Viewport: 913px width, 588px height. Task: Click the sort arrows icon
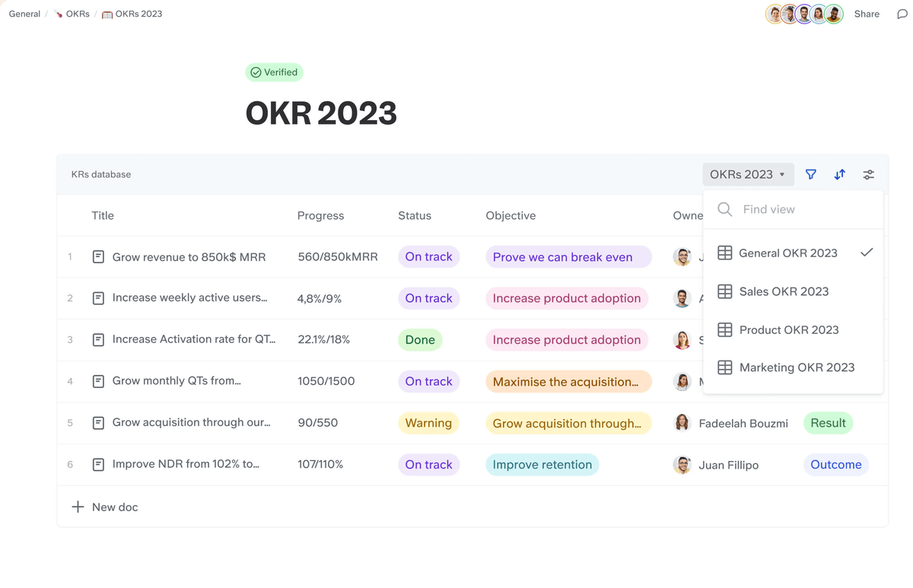point(839,174)
